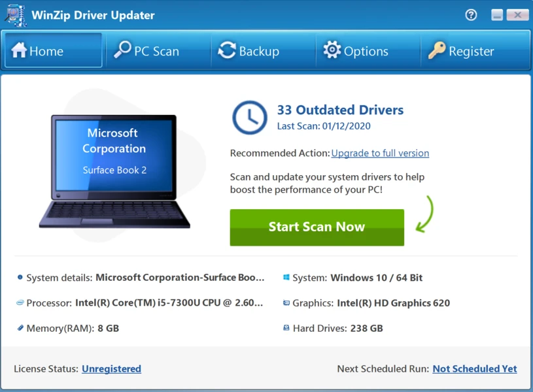Click the magnifying glass PC Scan icon
This screenshot has width=533, height=392.
122,50
